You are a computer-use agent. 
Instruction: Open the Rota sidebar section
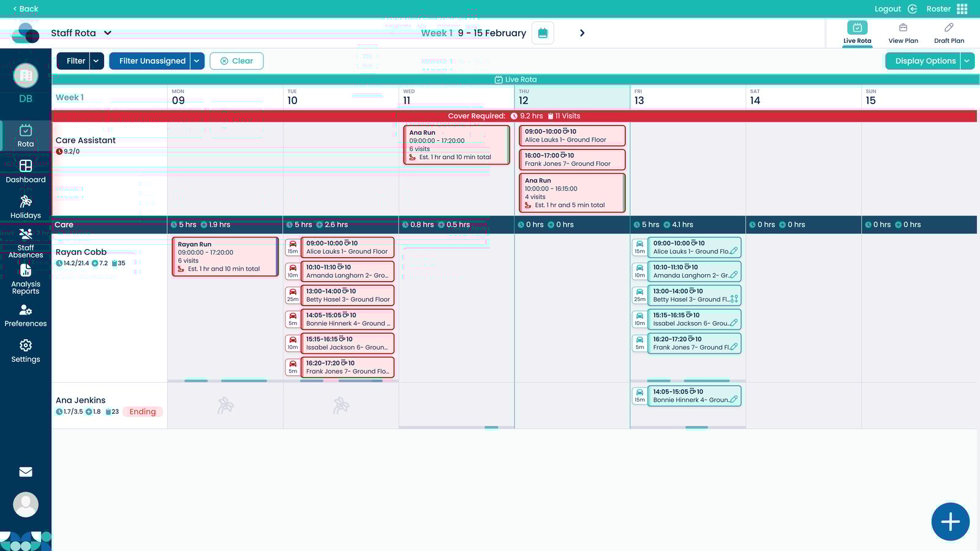coord(26,136)
